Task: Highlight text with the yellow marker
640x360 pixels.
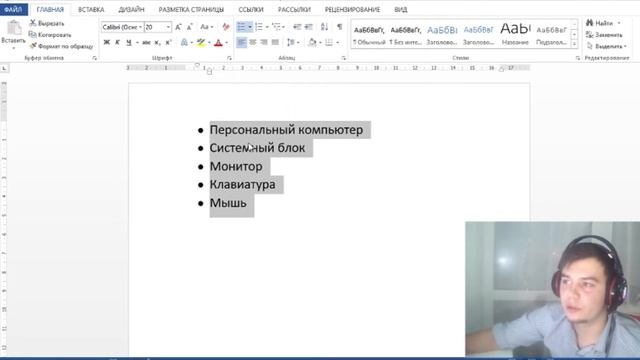Action: click(x=201, y=42)
